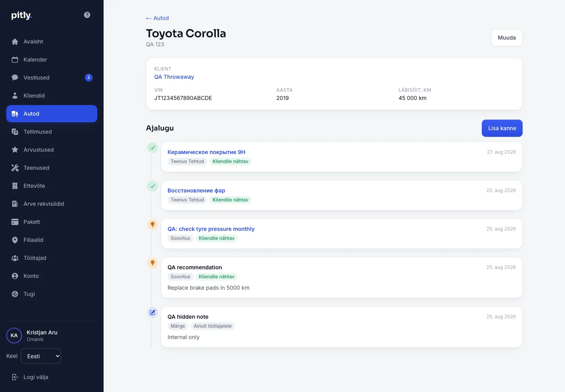The width and height of the screenshot is (565, 392).
Task: Open Avaleht via its home icon
Action: pos(15,42)
